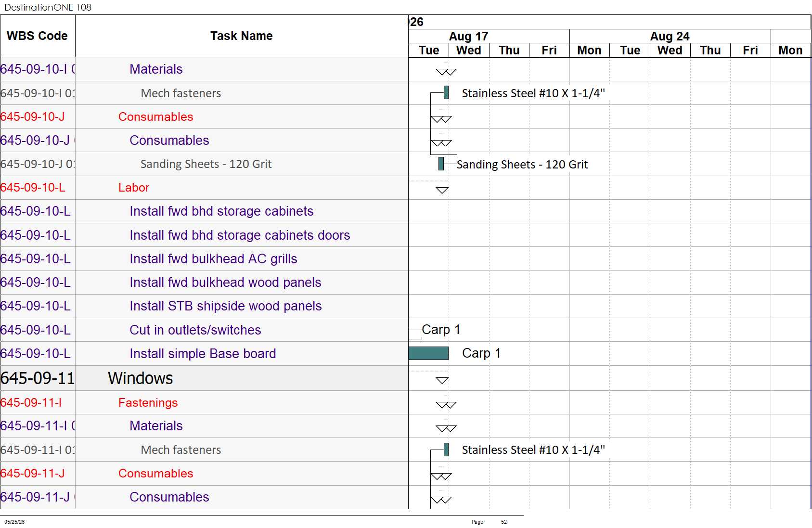Click the Labor summary triangle marker
Viewport: 812px width, 528px height.
coord(442,190)
